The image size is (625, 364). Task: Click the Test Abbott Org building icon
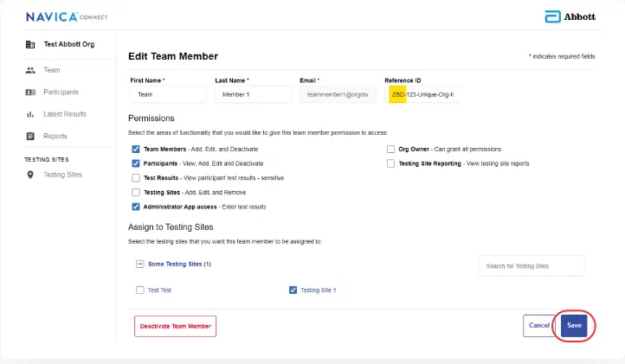tap(30, 44)
